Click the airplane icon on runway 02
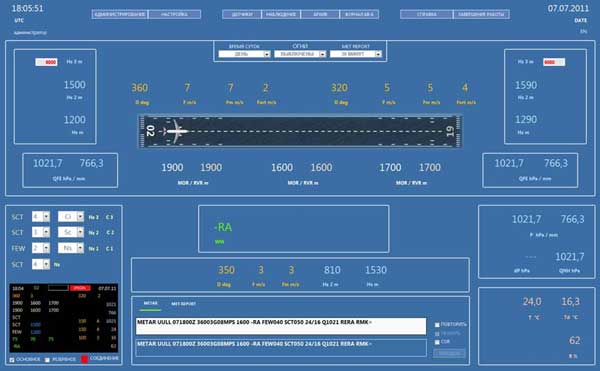The height and width of the screenshot is (371, 600). tap(175, 131)
